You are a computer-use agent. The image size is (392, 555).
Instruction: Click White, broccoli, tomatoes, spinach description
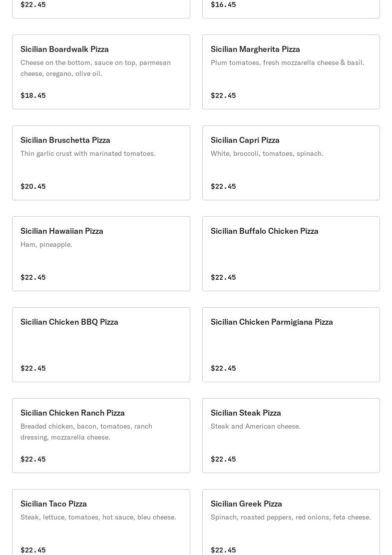click(267, 154)
